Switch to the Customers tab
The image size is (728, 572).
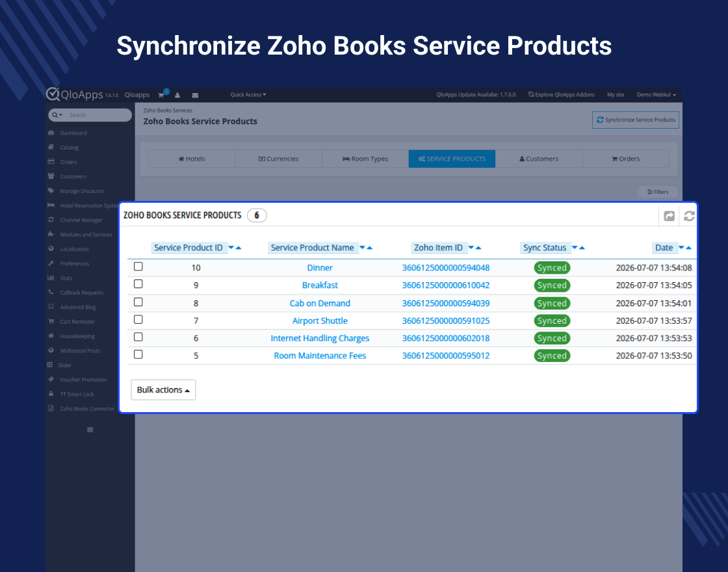coord(539,159)
